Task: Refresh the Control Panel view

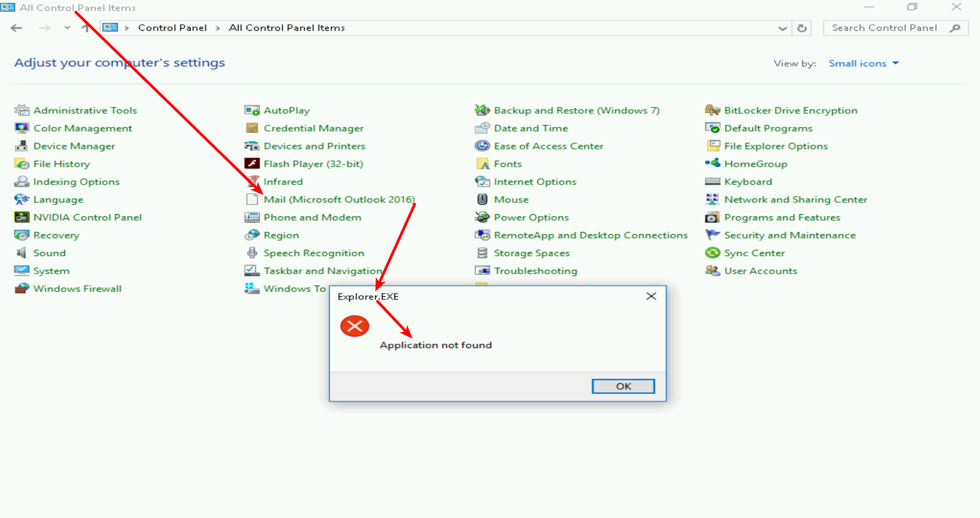Action: pyautogui.click(x=802, y=28)
